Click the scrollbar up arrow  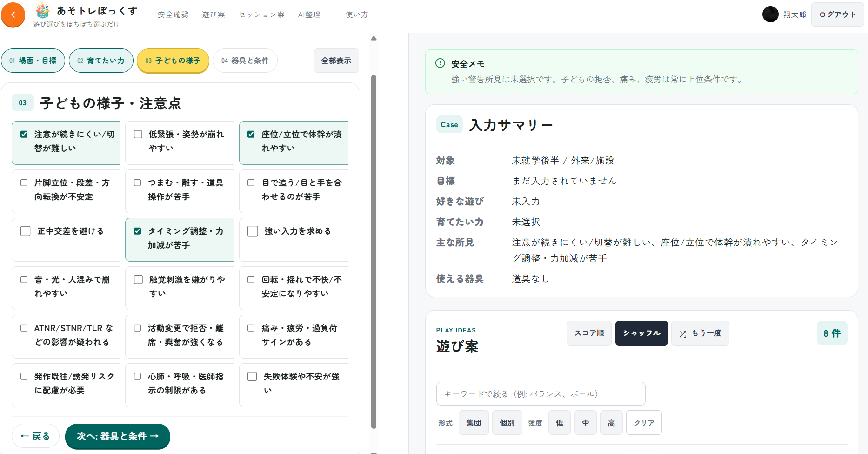[374, 39]
